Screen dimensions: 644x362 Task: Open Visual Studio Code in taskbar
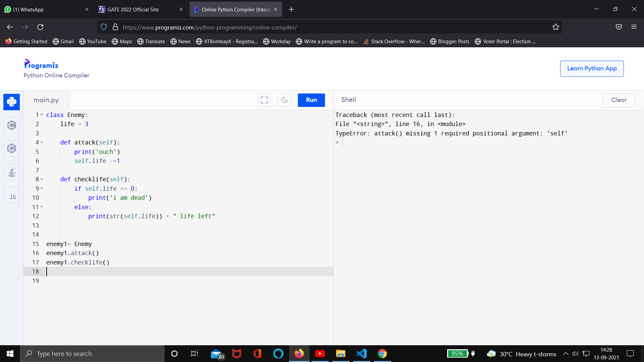362,354
